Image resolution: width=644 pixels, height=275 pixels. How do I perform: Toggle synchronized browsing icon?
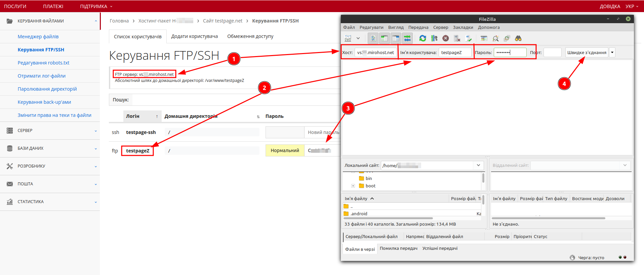(x=507, y=38)
